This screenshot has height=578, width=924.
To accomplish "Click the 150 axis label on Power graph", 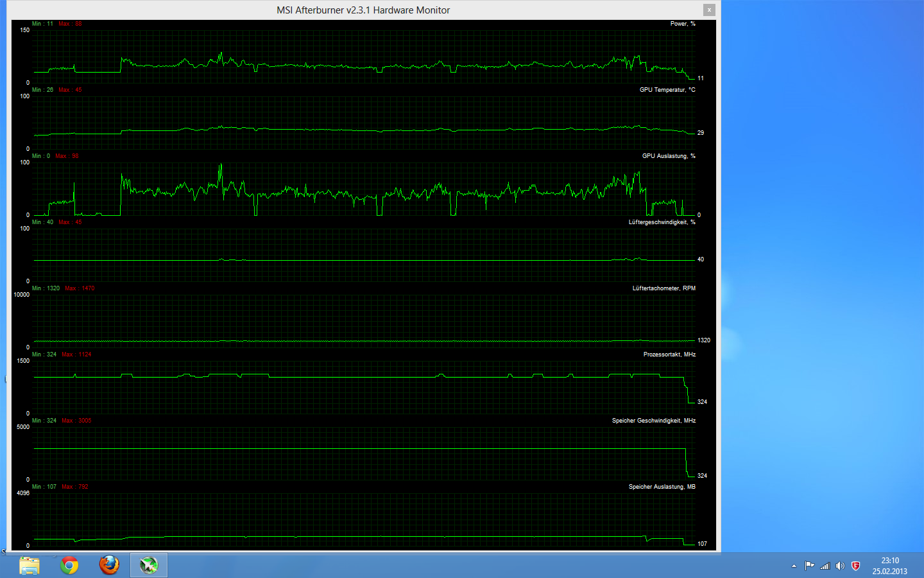I will coord(24,30).
